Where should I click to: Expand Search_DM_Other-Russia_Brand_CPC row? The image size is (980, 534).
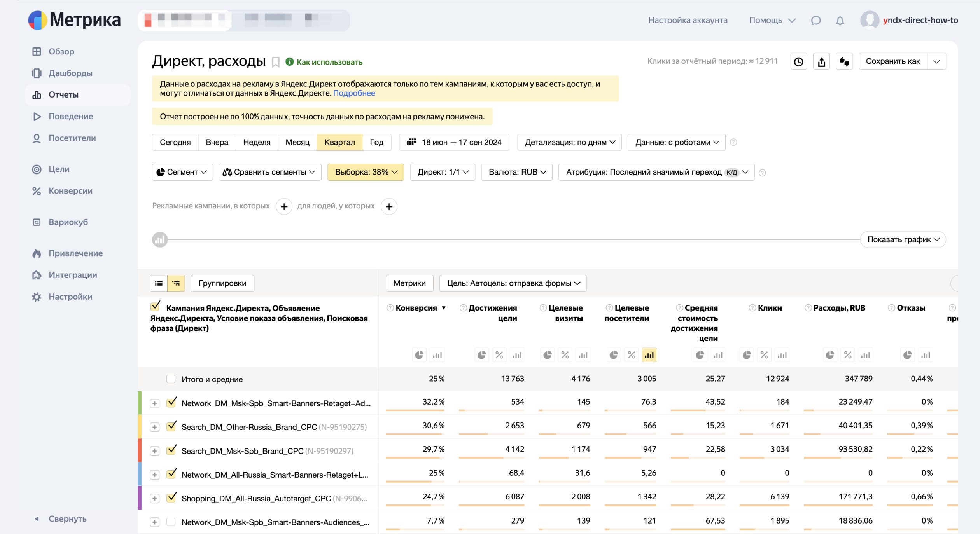pos(154,427)
